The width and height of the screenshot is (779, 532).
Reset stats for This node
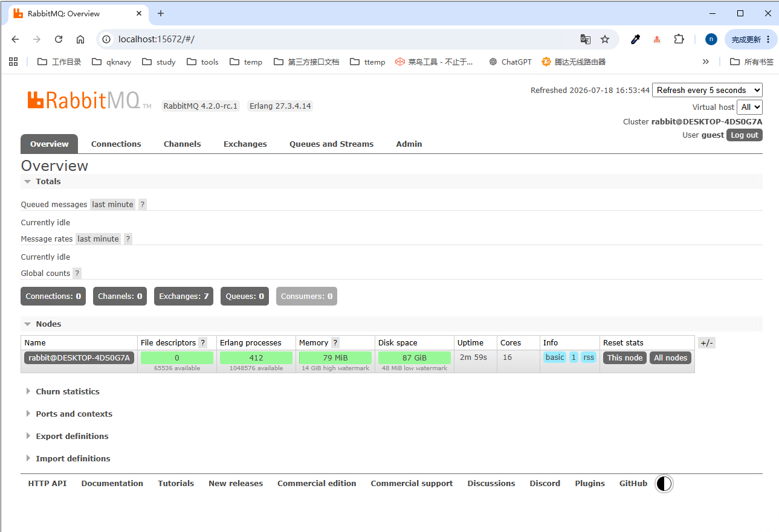click(x=625, y=357)
